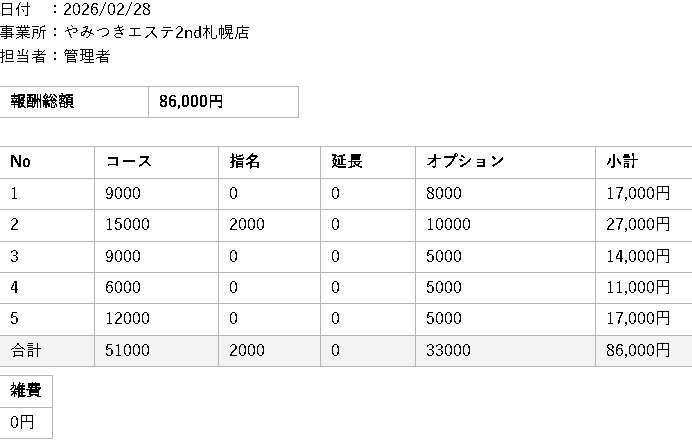Image resolution: width=692 pixels, height=440 pixels.
Task: Click the No column header
Action: coord(21,162)
